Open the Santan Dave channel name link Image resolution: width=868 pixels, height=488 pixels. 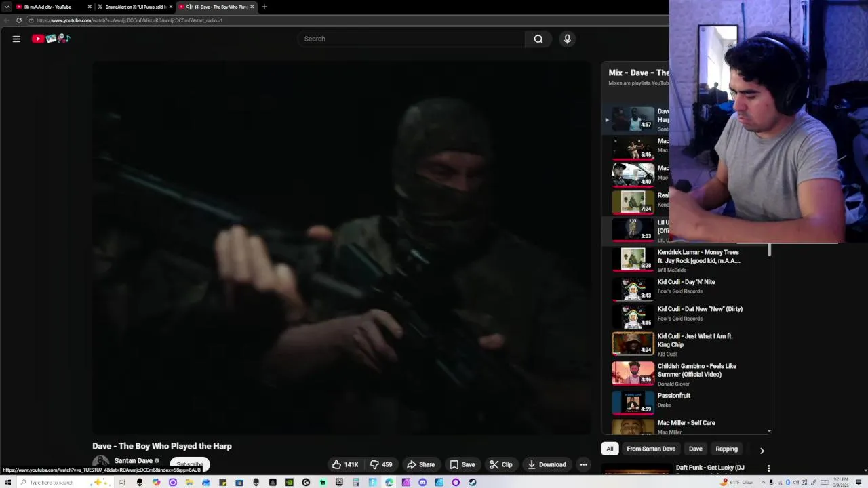[133, 461]
